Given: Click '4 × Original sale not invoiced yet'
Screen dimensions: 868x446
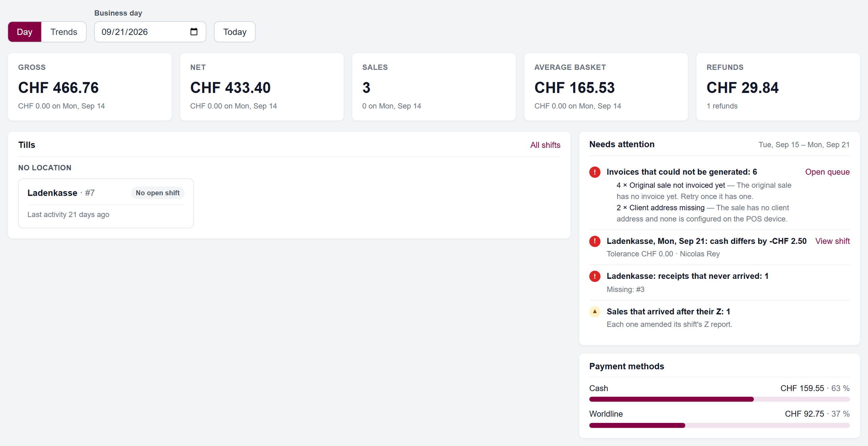Looking at the screenshot, I should pos(671,185).
